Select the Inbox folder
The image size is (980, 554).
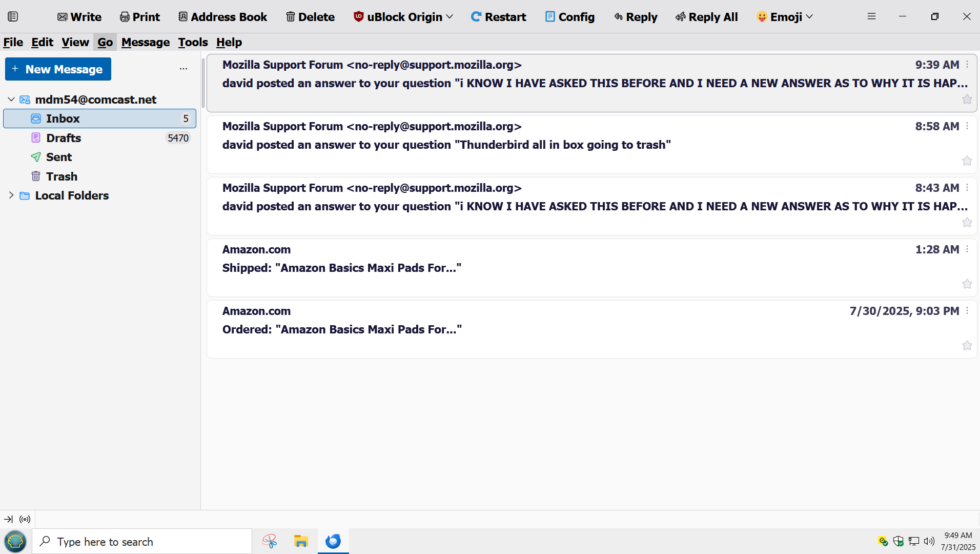(99, 118)
